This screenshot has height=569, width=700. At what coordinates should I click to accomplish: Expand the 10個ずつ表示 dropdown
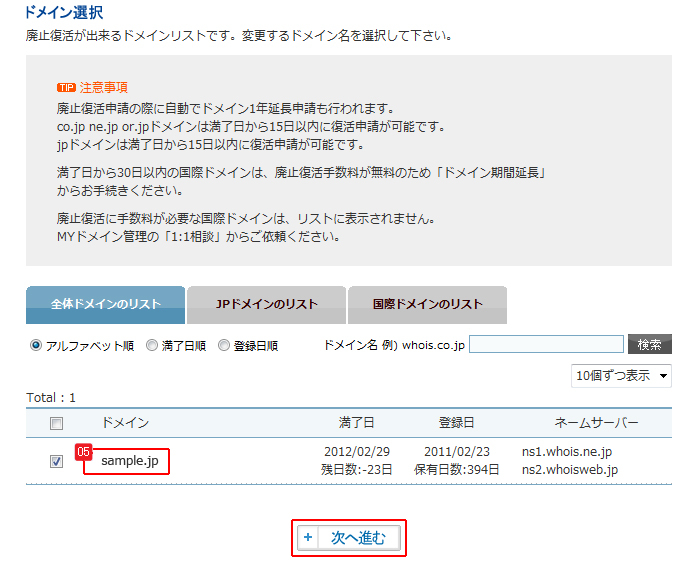tap(621, 375)
